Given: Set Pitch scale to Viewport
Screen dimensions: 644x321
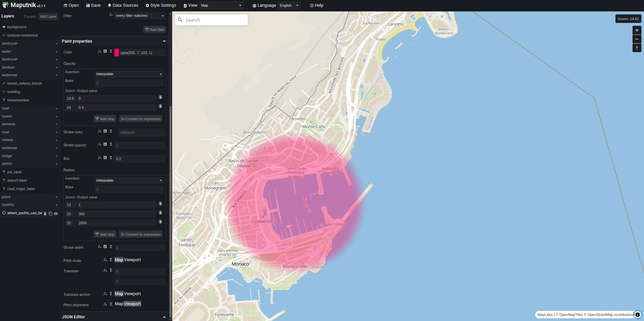Looking at the screenshot, I should tap(133, 260).
